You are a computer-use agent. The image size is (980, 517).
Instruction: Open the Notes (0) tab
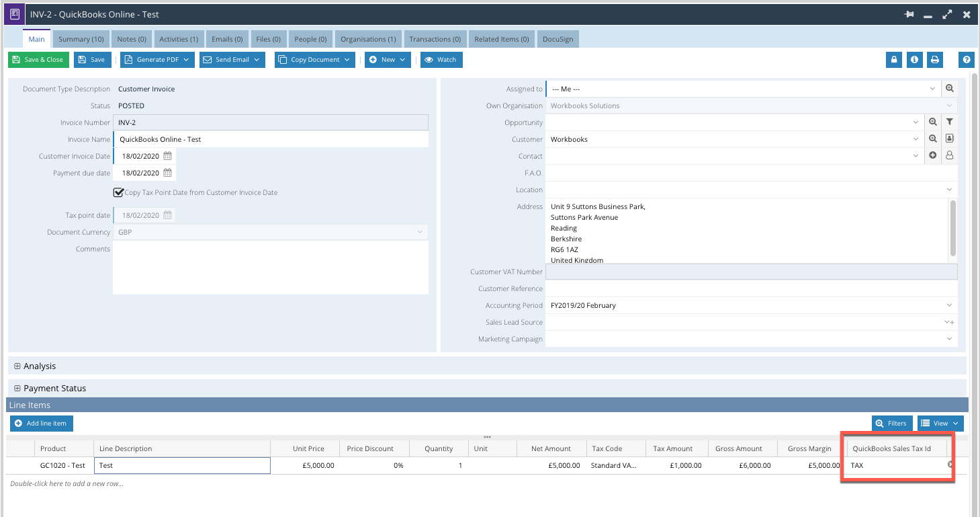tap(132, 39)
